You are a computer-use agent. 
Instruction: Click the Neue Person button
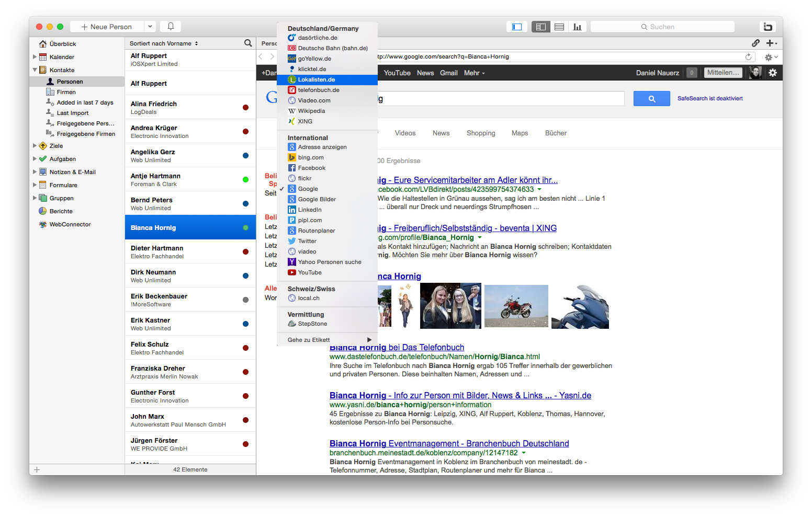point(107,27)
